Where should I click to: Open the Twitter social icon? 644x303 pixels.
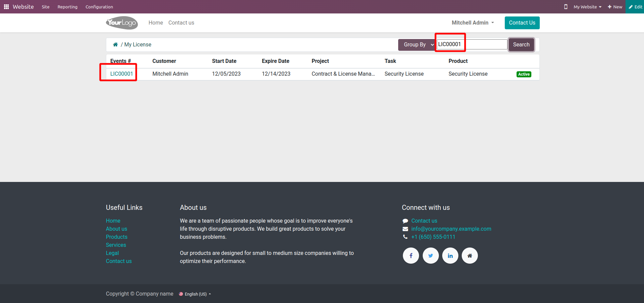point(431,256)
